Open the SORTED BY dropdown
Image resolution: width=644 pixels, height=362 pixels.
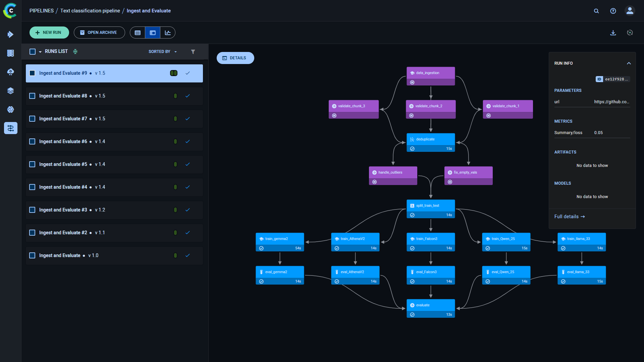(x=163, y=52)
